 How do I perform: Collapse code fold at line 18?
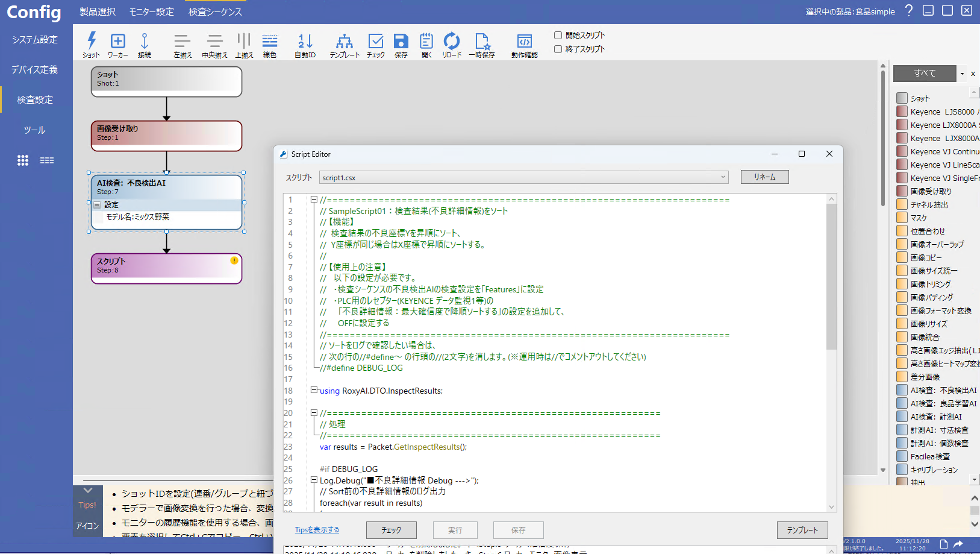point(314,390)
